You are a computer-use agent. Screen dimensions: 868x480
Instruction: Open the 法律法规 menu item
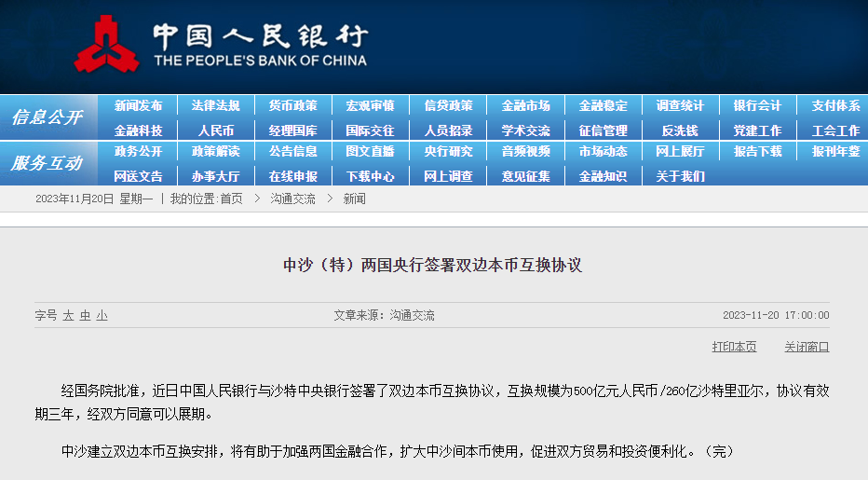pos(215,105)
